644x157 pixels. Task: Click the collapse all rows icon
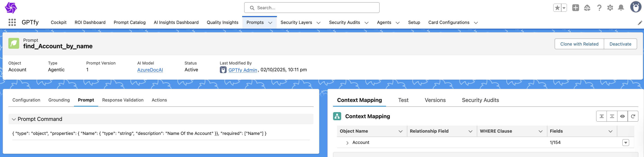612,116
